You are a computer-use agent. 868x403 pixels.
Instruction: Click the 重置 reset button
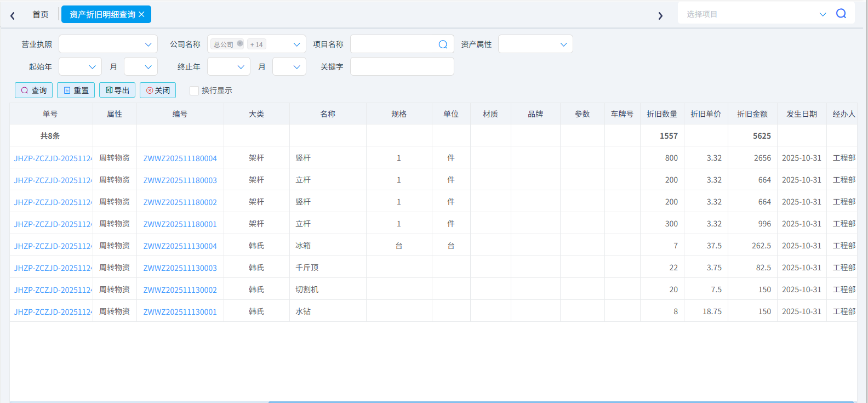[76, 90]
